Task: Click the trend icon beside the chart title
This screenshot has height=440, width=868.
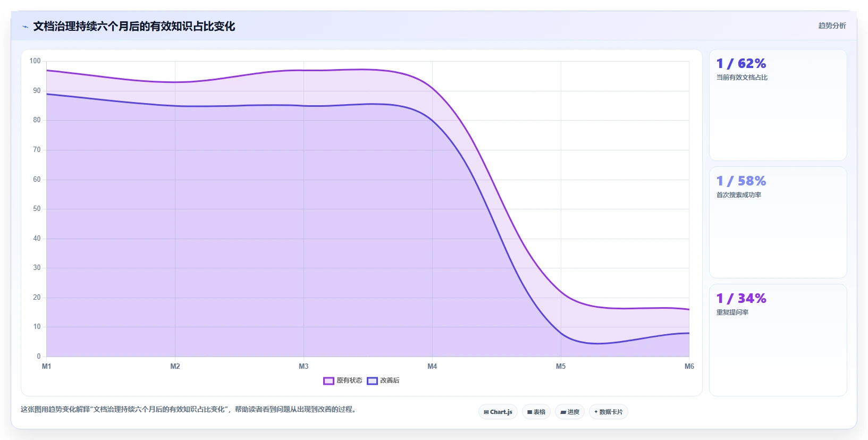Action: click(x=25, y=27)
